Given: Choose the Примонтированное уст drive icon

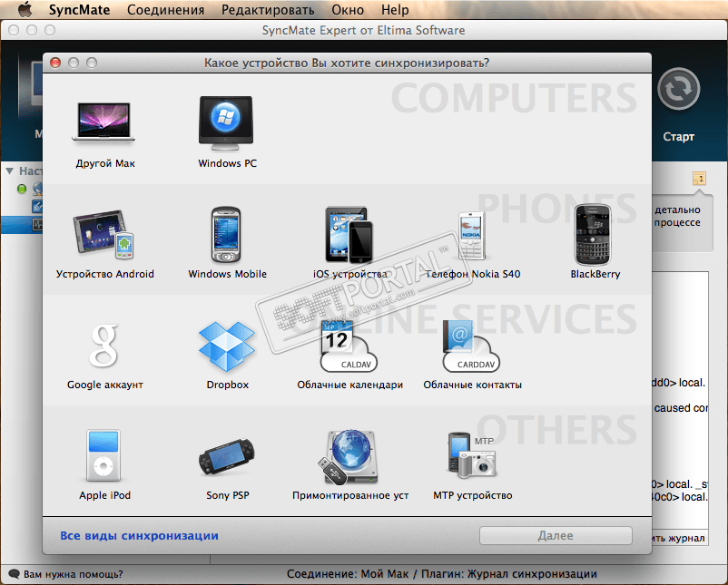Looking at the screenshot, I should 349,457.
